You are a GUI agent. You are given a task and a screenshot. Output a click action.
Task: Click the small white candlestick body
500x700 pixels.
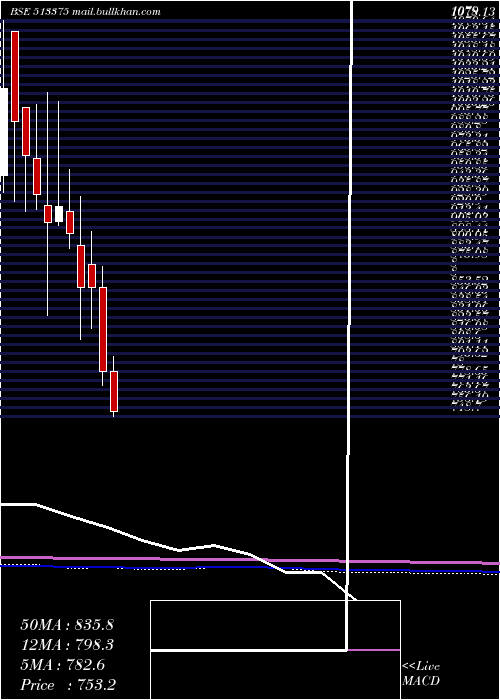click(59, 214)
